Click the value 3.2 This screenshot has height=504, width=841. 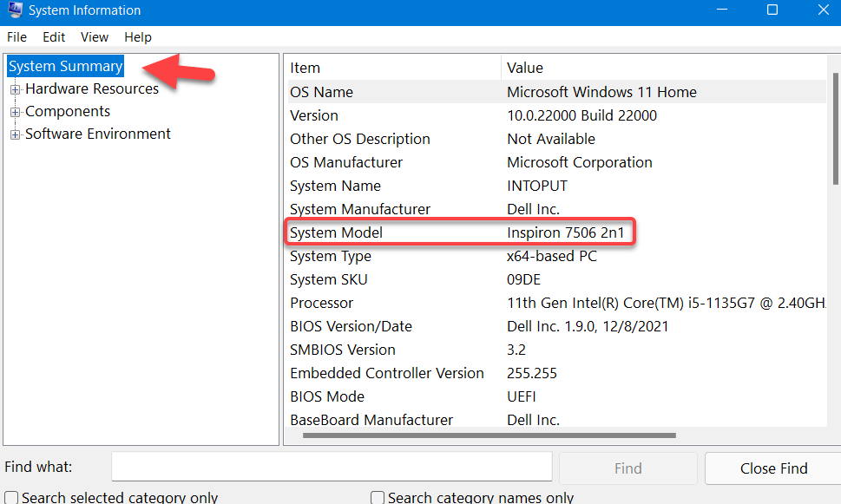516,350
